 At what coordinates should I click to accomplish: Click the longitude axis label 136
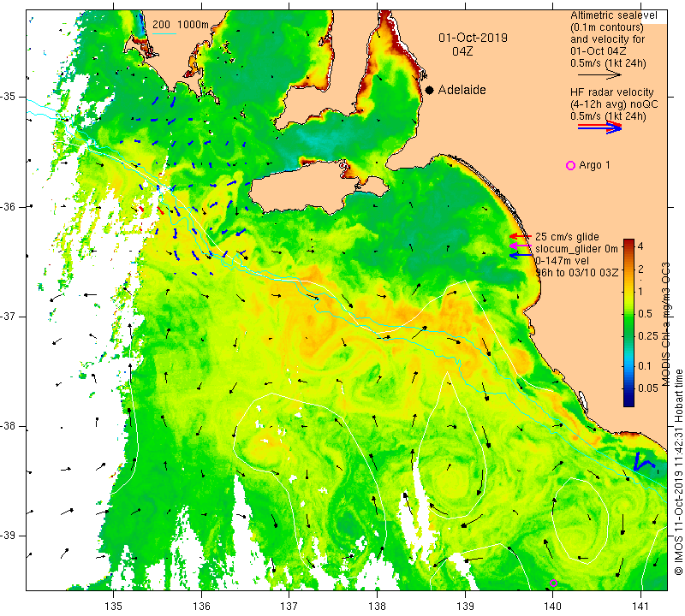[201, 606]
